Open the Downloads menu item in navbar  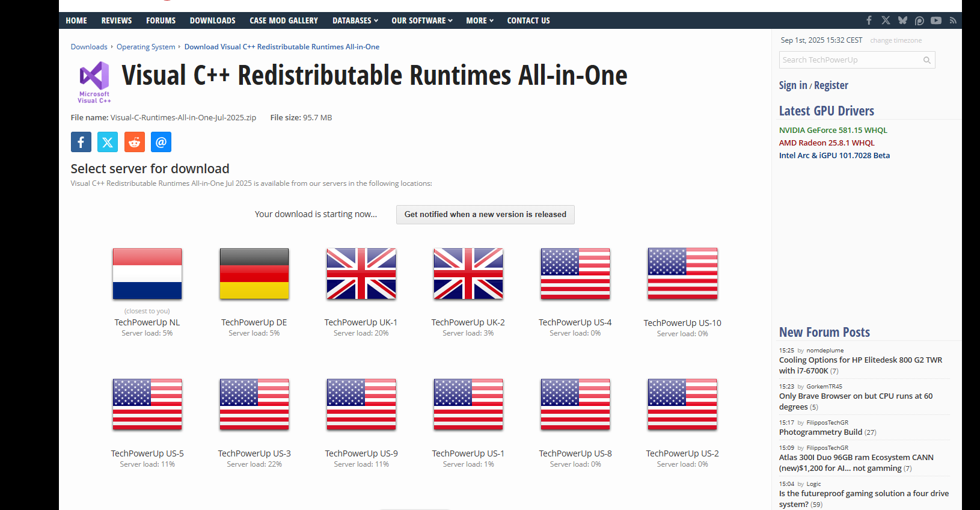(213, 20)
